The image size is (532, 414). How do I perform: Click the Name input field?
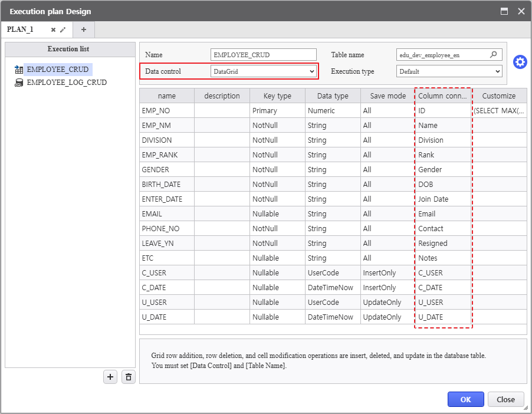(x=263, y=55)
